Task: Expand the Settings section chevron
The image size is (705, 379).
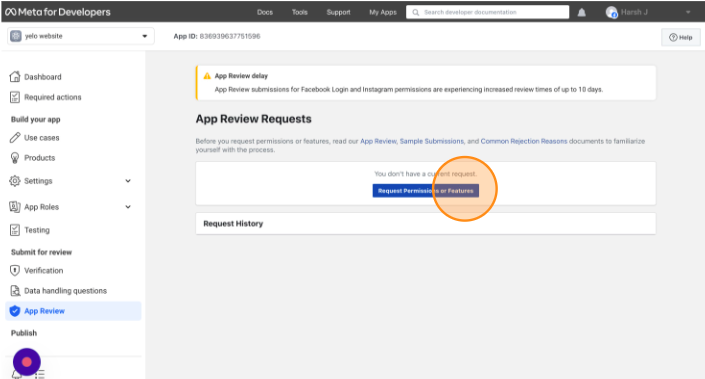Action: click(128, 181)
